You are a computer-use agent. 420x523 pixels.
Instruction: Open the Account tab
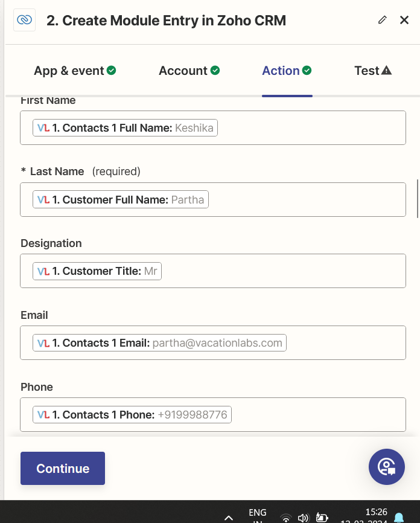coord(183,71)
